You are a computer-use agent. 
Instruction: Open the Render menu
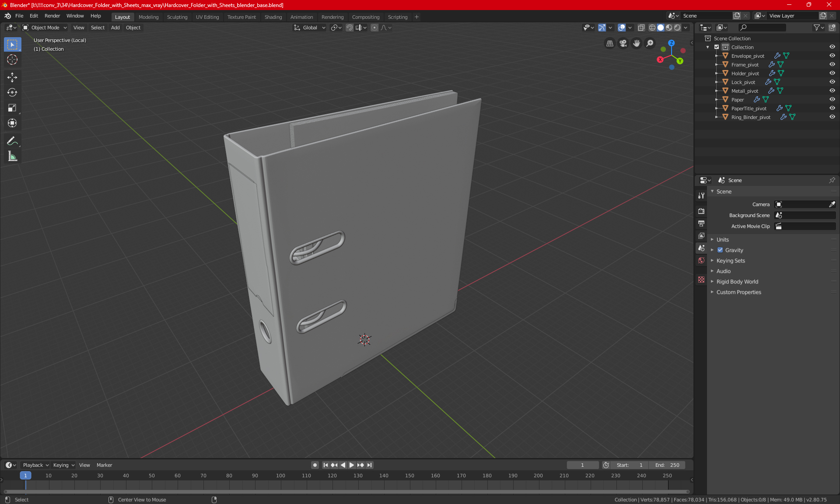point(52,16)
